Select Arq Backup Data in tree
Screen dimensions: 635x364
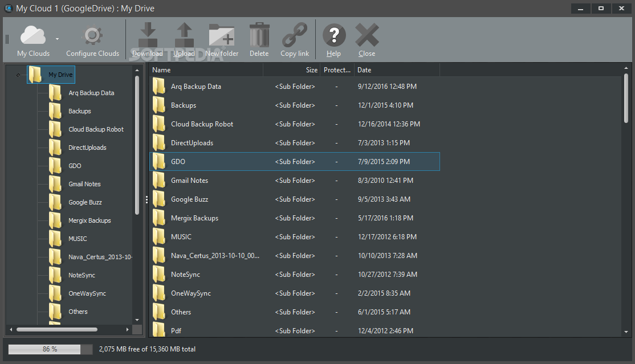click(91, 93)
